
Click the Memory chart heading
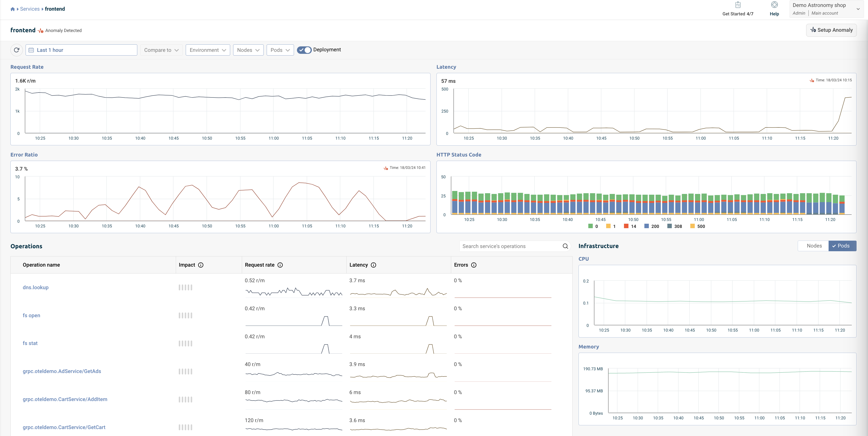tap(589, 347)
